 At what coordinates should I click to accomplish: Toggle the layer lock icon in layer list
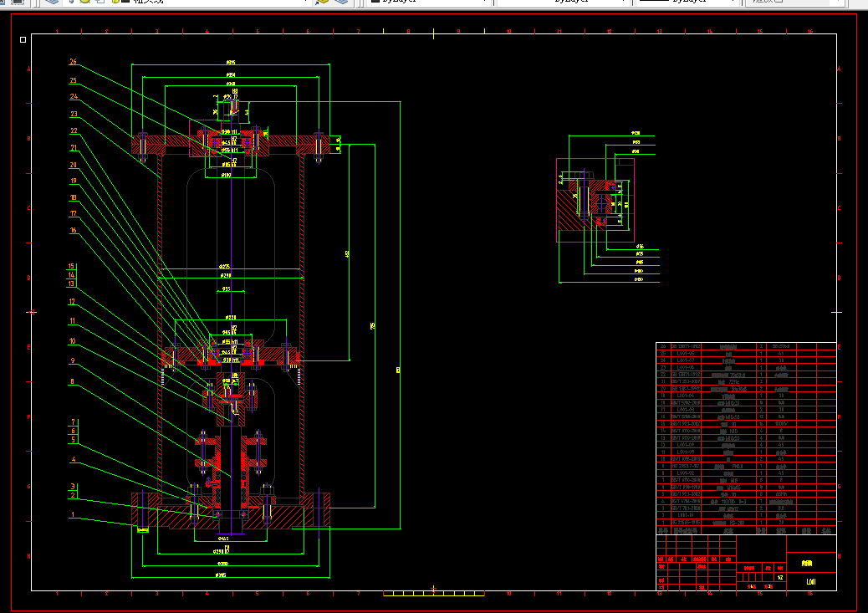point(100,2)
